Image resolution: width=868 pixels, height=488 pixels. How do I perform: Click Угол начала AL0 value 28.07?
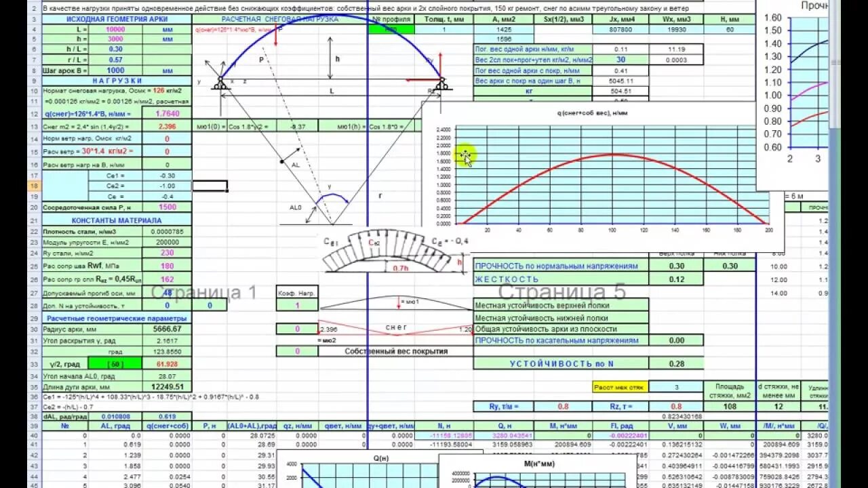coord(167,375)
